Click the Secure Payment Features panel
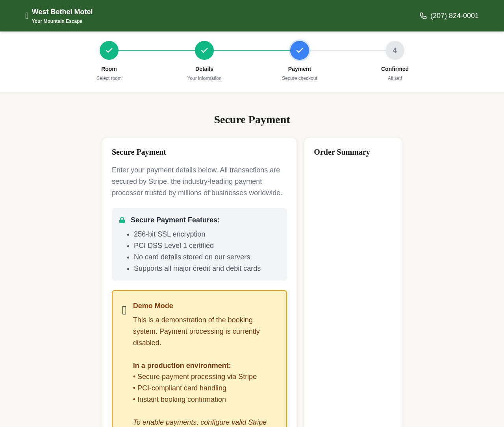 pos(199,244)
